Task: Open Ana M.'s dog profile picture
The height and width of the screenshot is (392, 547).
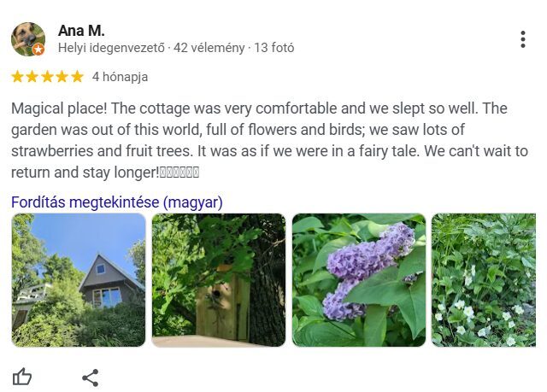Action: [27, 39]
